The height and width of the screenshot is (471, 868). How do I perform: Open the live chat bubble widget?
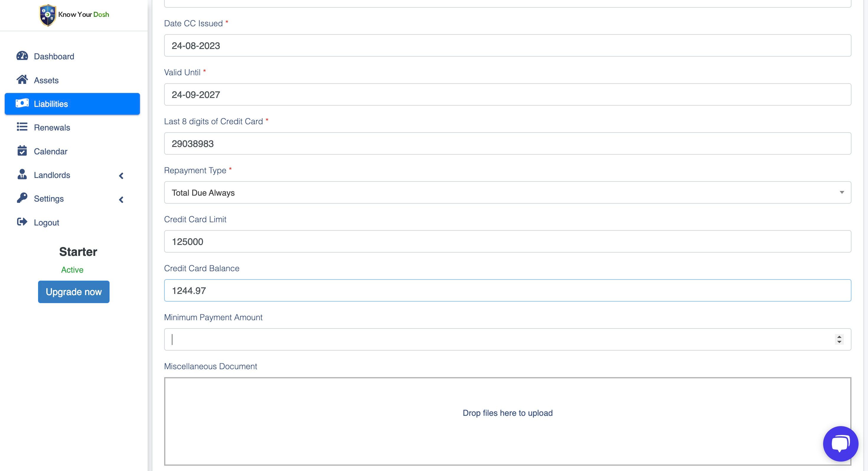pyautogui.click(x=840, y=443)
